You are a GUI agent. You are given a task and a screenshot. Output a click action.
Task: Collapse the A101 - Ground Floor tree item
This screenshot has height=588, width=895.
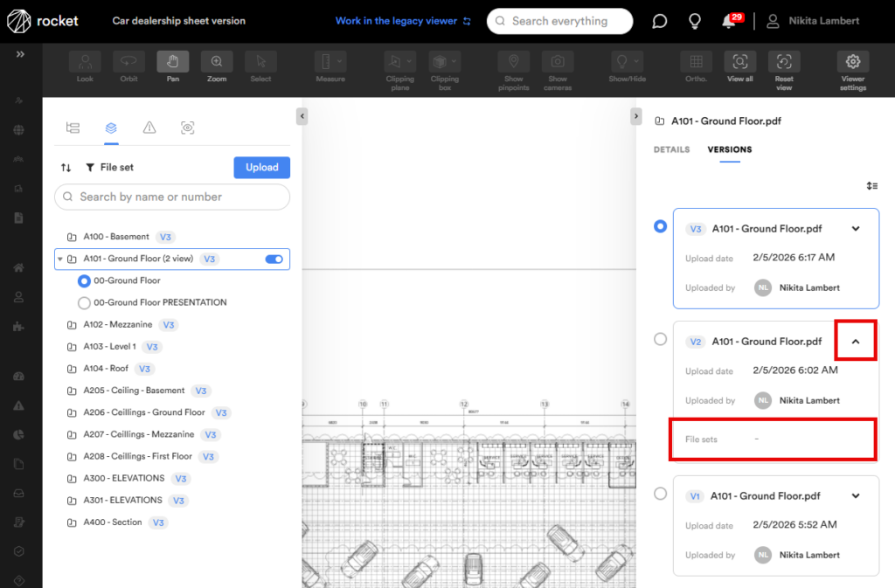click(x=59, y=259)
